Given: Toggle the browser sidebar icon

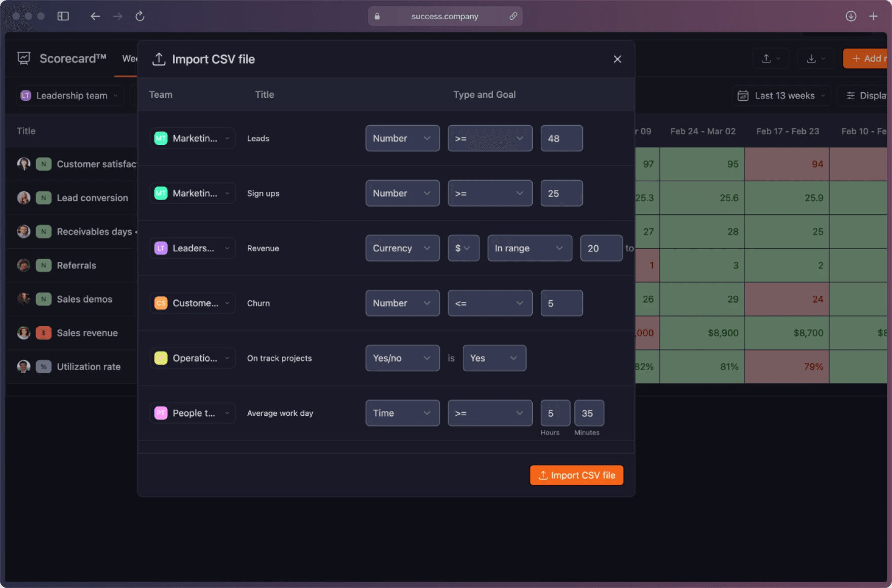Looking at the screenshot, I should tap(63, 16).
